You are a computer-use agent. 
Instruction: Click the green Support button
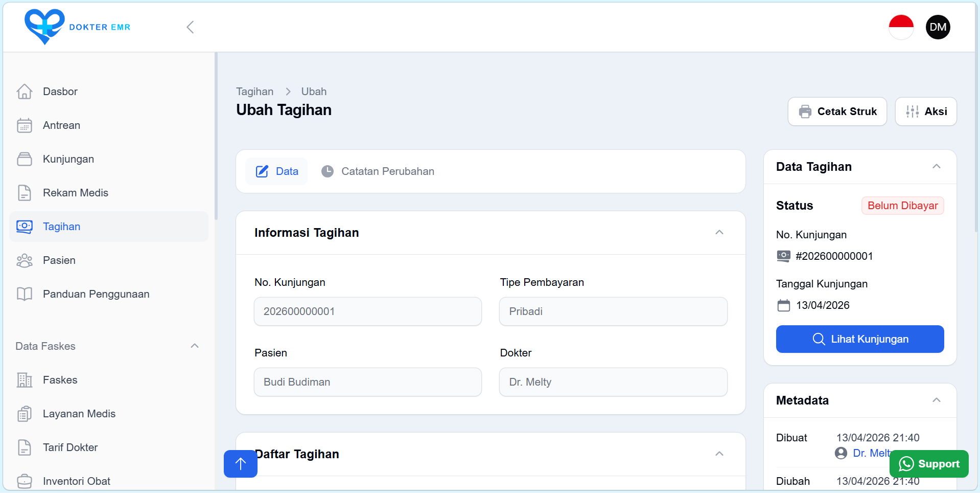pyautogui.click(x=929, y=464)
